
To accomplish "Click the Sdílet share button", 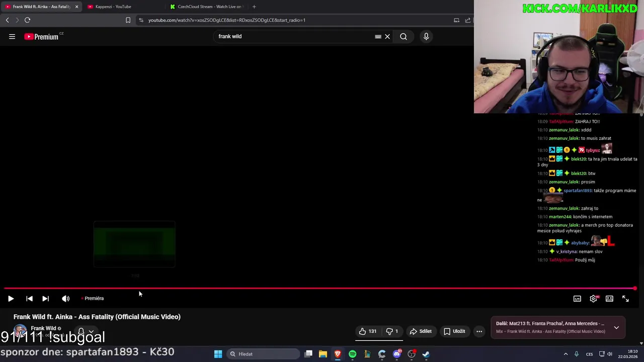I will 421,331.
